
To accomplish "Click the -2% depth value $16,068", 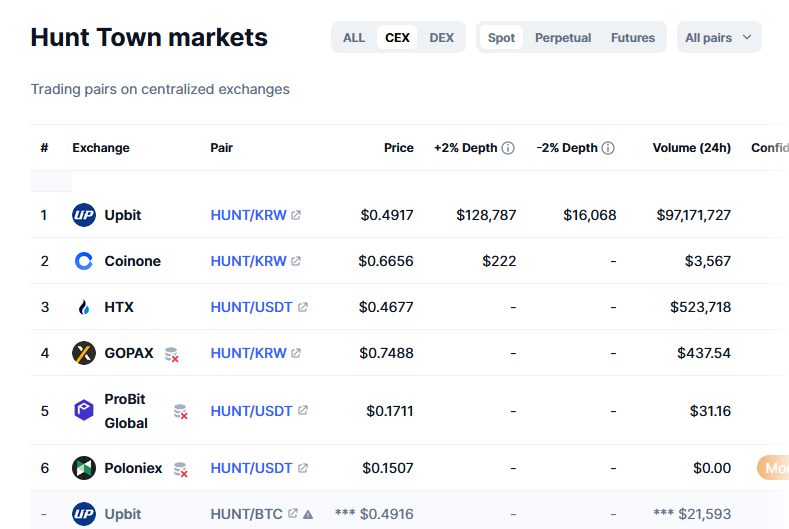I will click(x=590, y=215).
